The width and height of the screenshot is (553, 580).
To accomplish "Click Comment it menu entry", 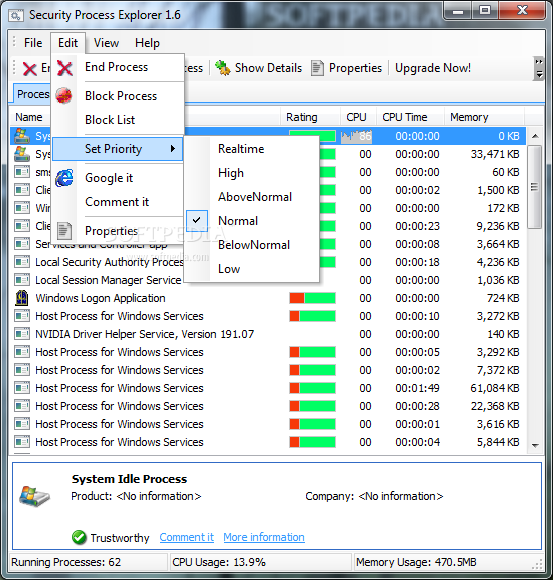I will (x=118, y=202).
